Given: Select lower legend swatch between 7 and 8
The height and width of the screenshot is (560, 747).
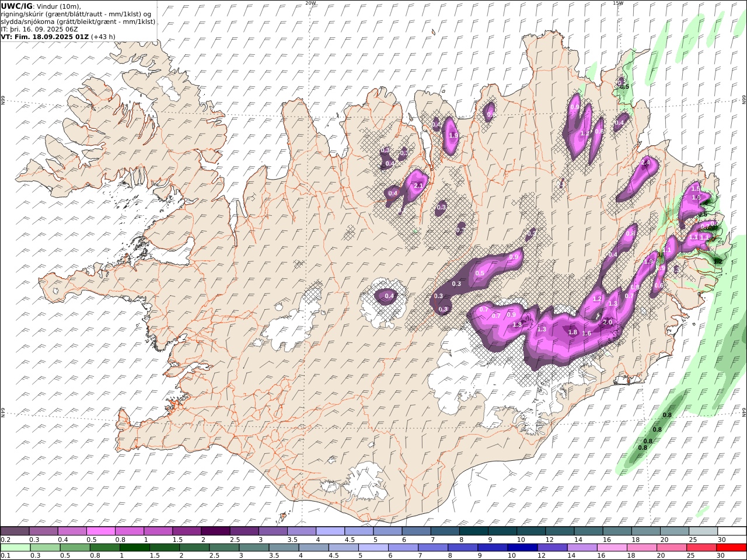Looking at the screenshot, I should pos(432,548).
